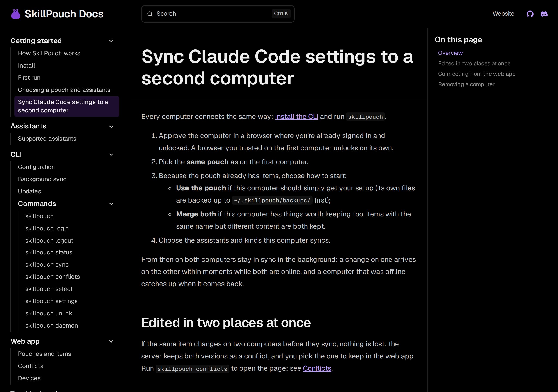Open Supported assistants page
Screen dimensions: 558x392
pyautogui.click(x=47, y=139)
